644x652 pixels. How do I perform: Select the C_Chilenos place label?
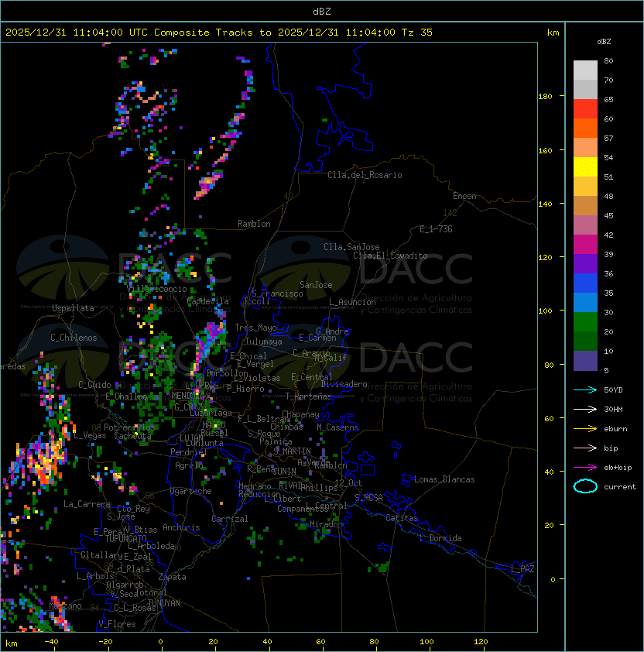click(x=74, y=338)
